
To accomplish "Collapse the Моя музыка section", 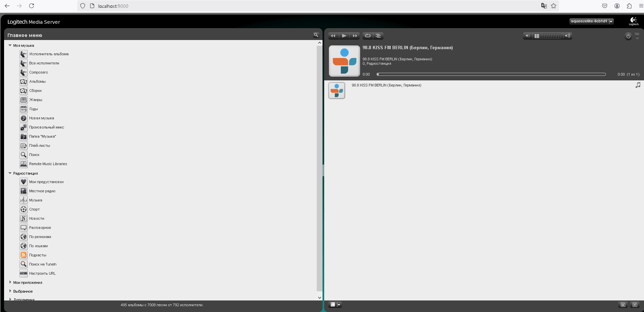I will click(x=10, y=45).
